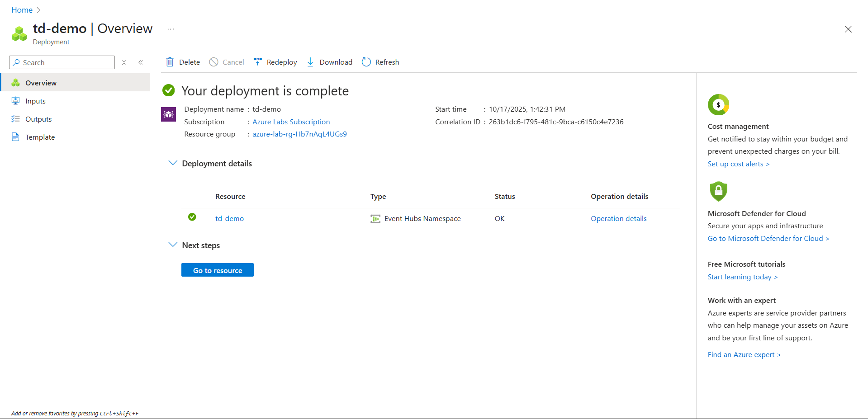Navigate to Home in the breadcrumb
The width and height of the screenshot is (868, 419).
pyautogui.click(x=22, y=10)
